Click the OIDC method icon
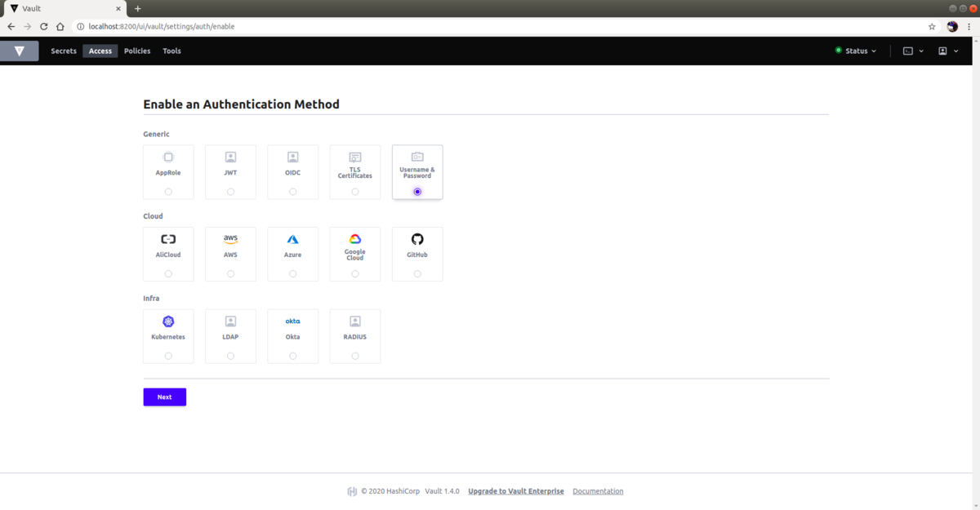980x510 pixels. coord(292,157)
